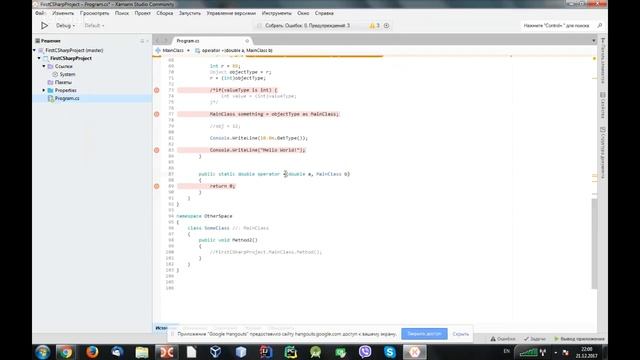Close the Program.cs tab

pyautogui.click(x=247, y=41)
